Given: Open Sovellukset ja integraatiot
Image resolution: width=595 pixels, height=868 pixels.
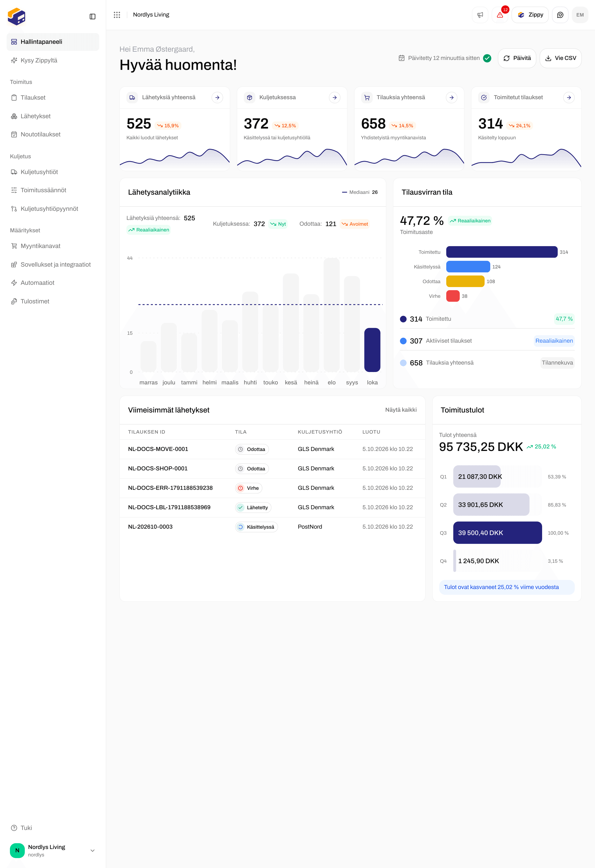Looking at the screenshot, I should coord(53,265).
